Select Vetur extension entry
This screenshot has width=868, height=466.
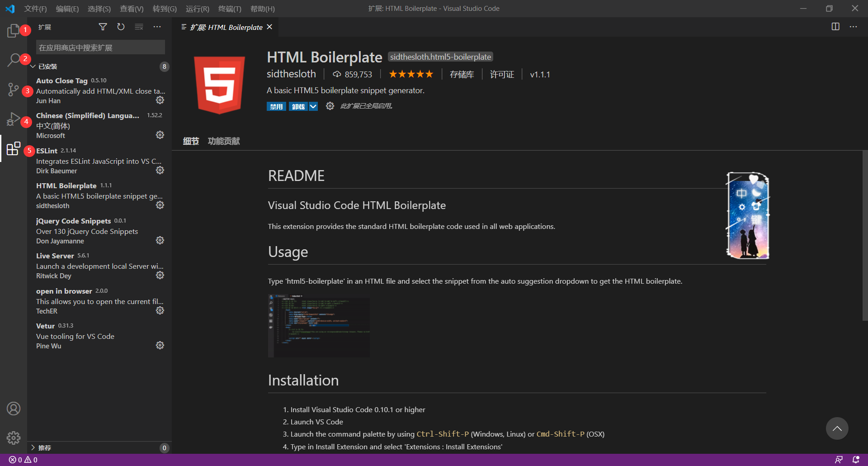pyautogui.click(x=99, y=336)
